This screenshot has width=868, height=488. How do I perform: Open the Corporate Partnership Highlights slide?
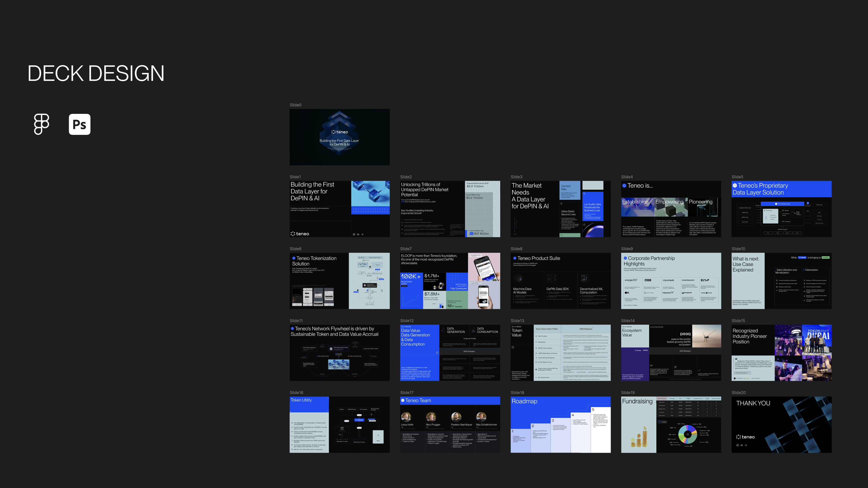coord(671,281)
